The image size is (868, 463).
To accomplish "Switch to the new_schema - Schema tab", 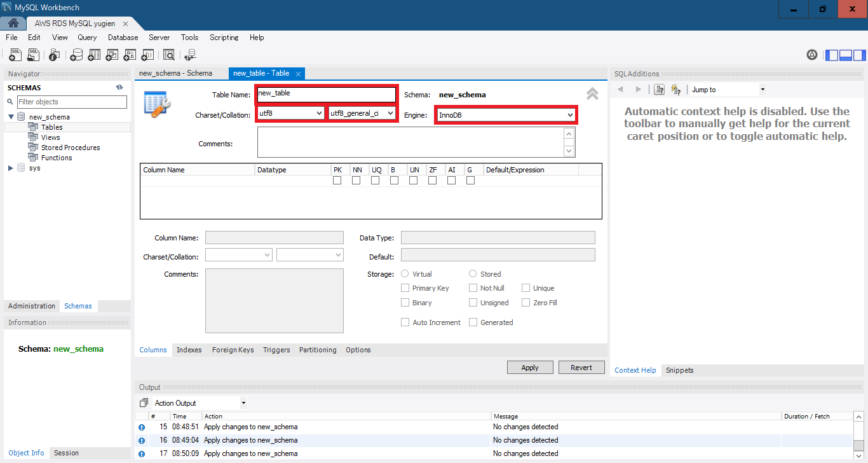I will [x=176, y=73].
